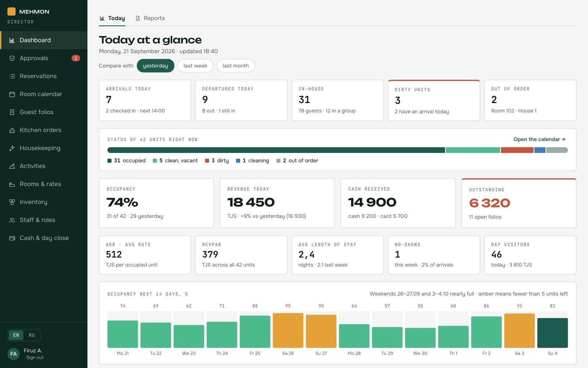Click "cash 9 200 · card 5 700" text
The height and width of the screenshot is (368, 588).
coord(378,216)
